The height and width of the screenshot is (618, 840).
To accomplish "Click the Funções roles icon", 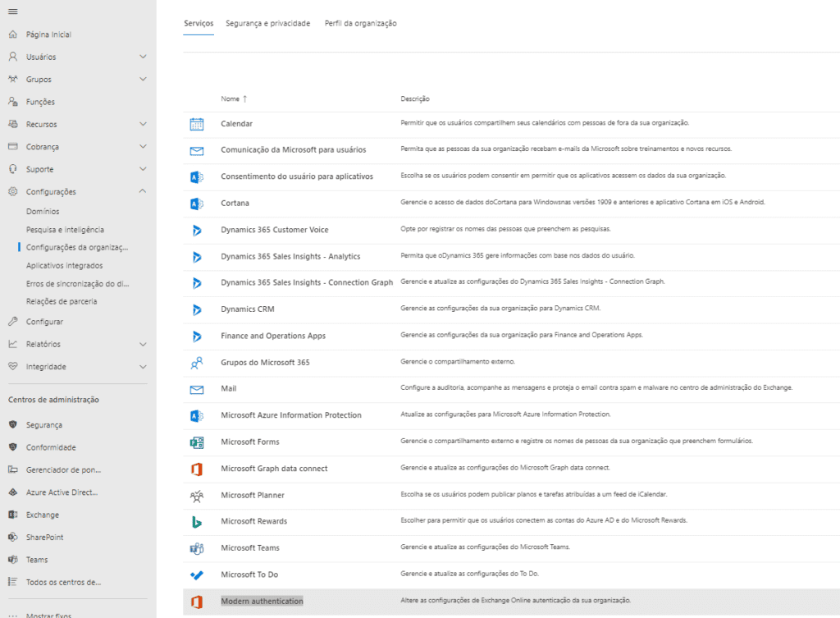I will 13,101.
